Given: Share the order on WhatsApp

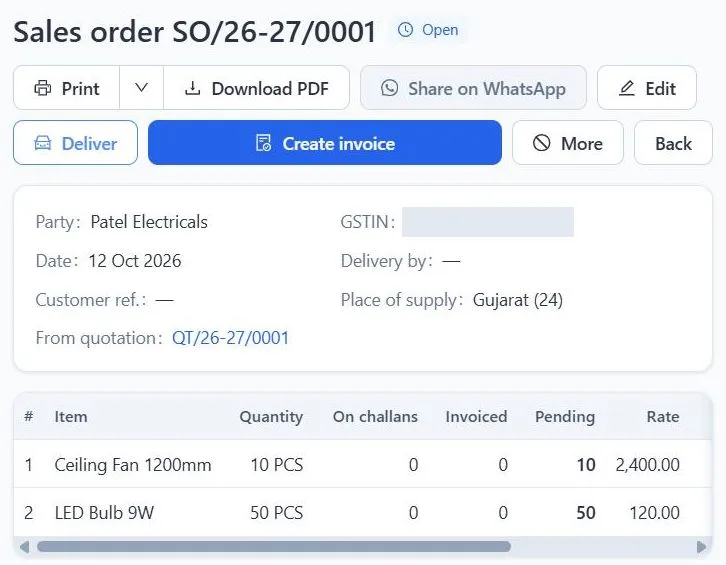Looking at the screenshot, I should point(473,88).
